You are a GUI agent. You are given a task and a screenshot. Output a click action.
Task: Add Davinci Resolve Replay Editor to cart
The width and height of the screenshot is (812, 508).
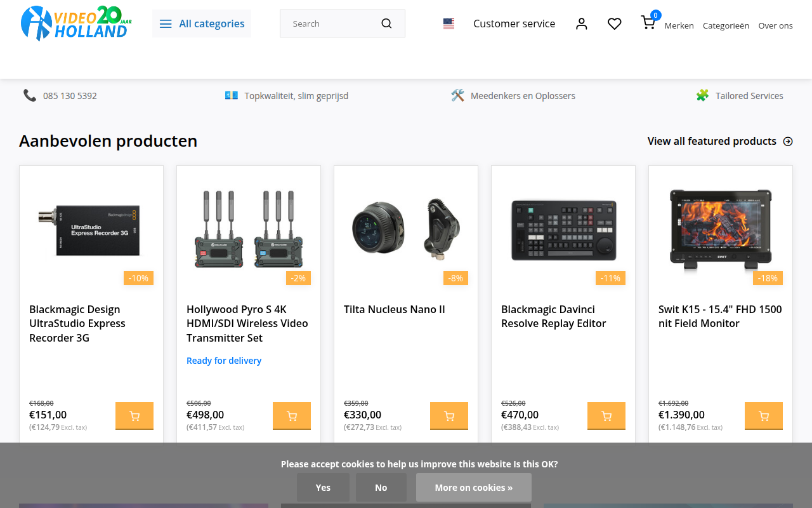tap(606, 416)
